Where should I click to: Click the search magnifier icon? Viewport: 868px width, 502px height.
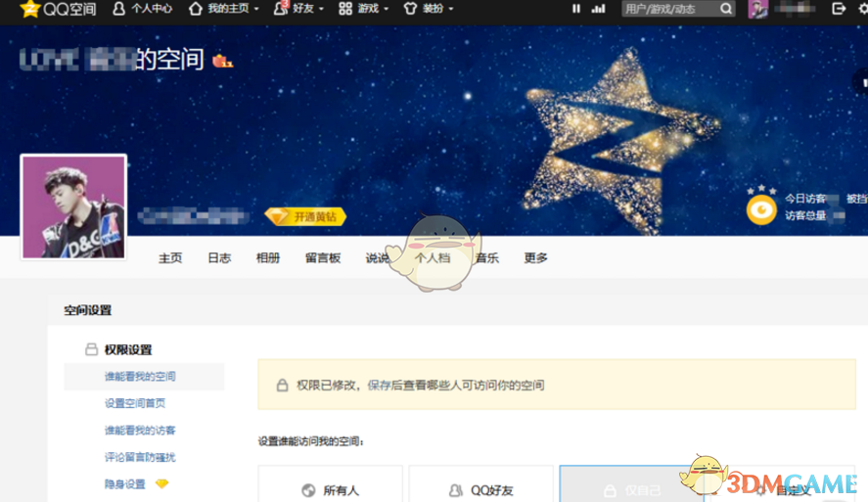tap(726, 9)
